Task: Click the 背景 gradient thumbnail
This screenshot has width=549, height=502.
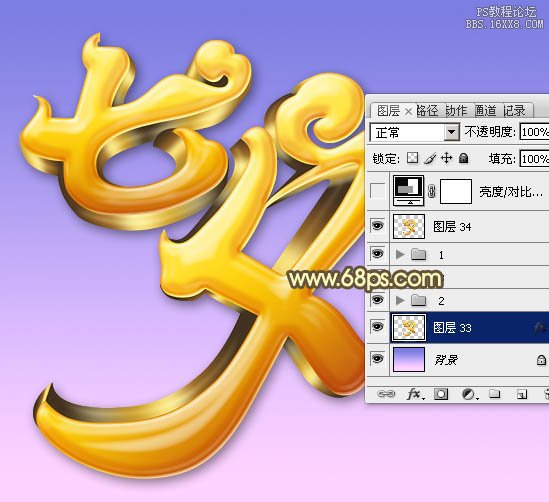Action: tap(409, 360)
